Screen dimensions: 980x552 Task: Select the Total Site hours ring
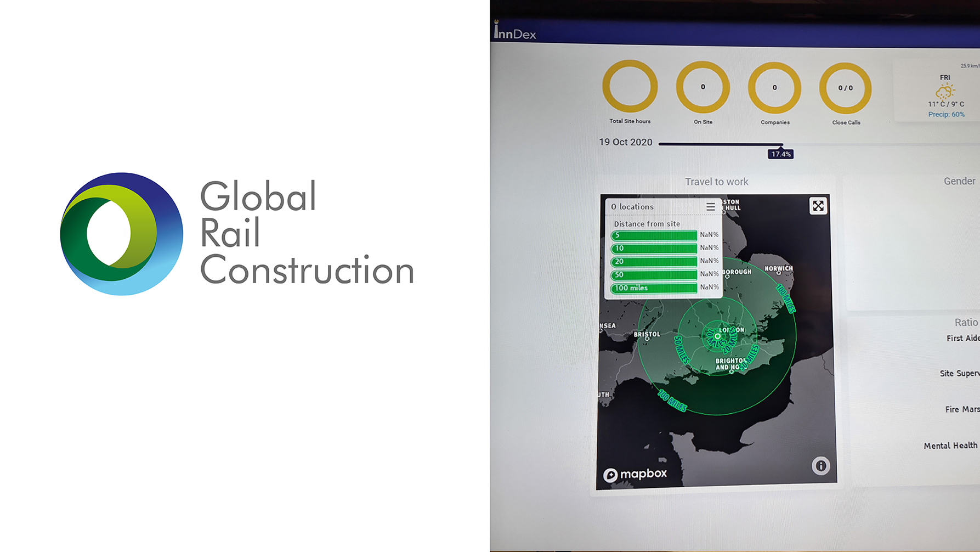pyautogui.click(x=630, y=87)
